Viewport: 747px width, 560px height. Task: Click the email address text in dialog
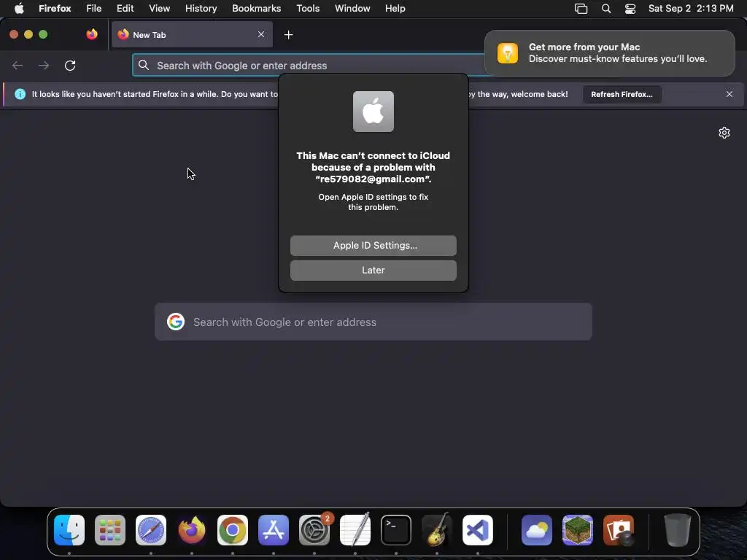(x=373, y=179)
